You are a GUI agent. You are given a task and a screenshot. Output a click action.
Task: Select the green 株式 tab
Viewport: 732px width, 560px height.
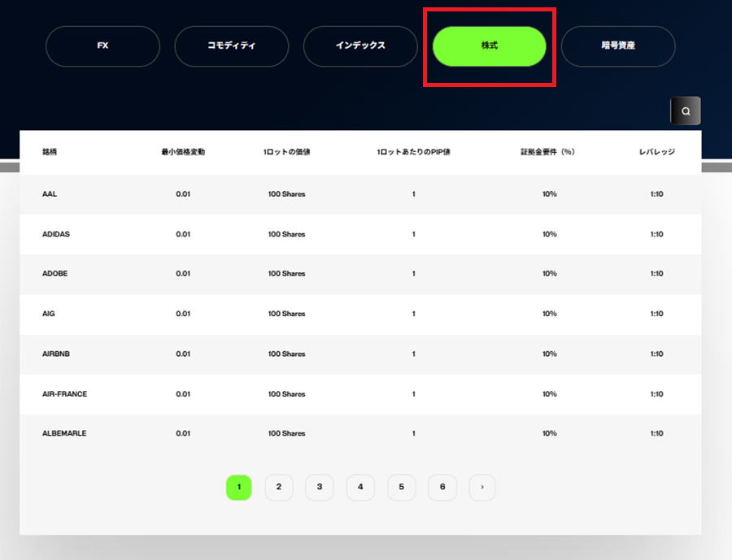[490, 46]
